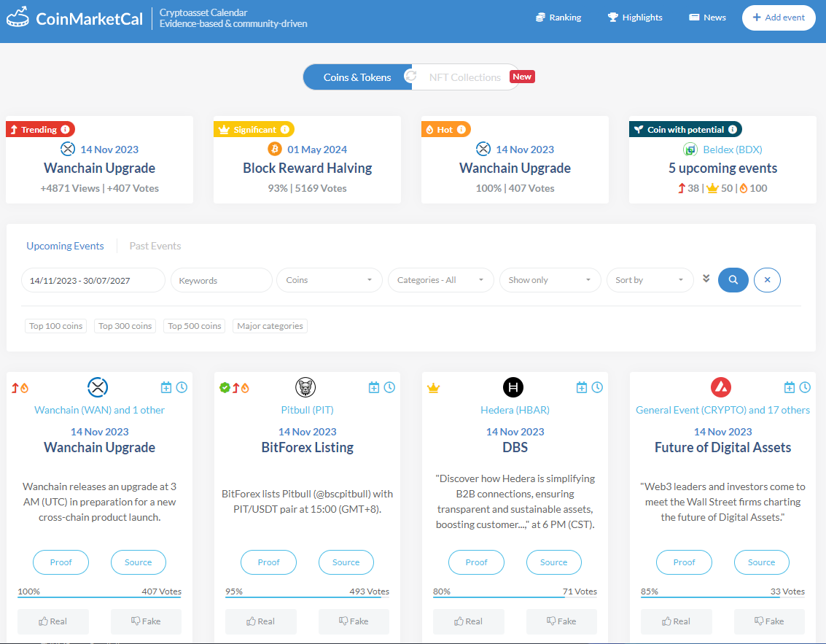Screen dimensions: 826x644
Task: Click the clock icon on BitForex Listing card
Action: point(389,387)
